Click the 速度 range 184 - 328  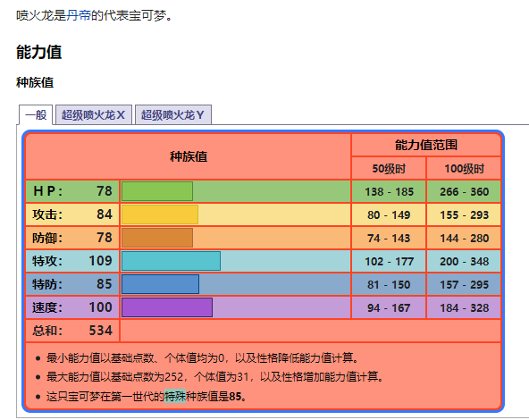coord(464,307)
